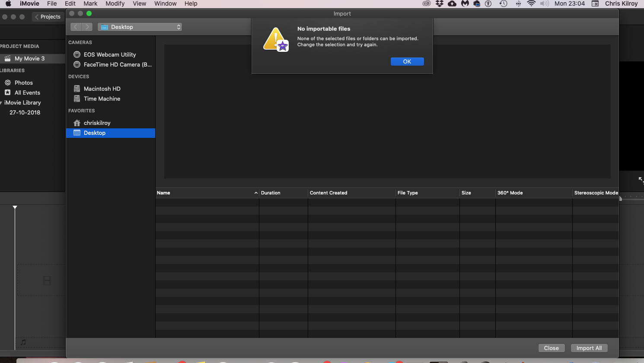The image size is (644, 363).
Task: Dismiss the No importable files alert with OK
Action: [407, 61]
